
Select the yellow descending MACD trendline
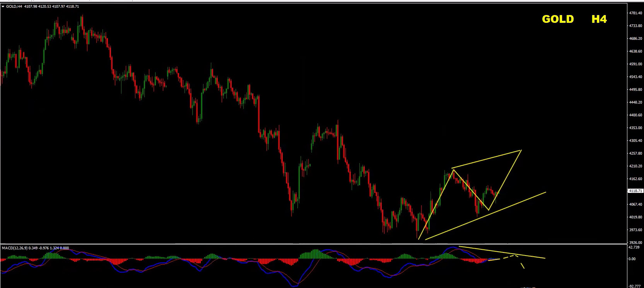point(502,252)
